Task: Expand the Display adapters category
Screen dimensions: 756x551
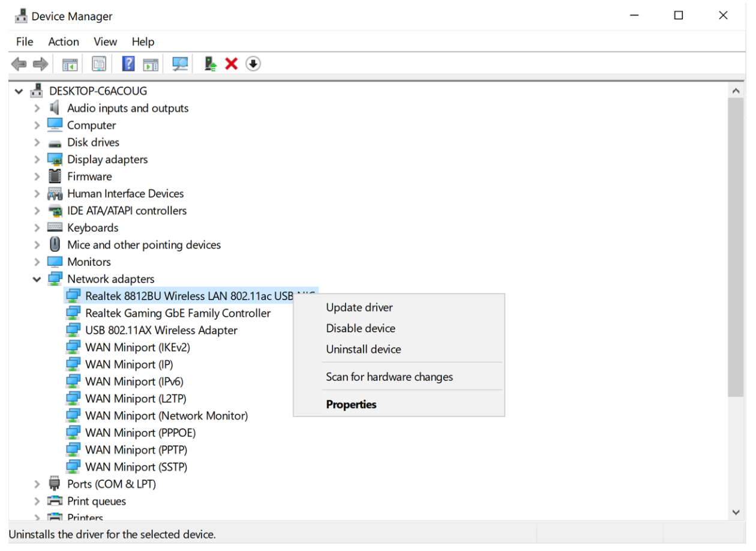Action: 37,160
